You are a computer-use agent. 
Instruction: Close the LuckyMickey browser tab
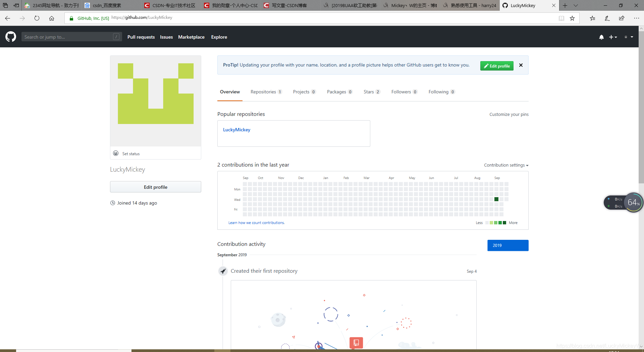pyautogui.click(x=554, y=5)
